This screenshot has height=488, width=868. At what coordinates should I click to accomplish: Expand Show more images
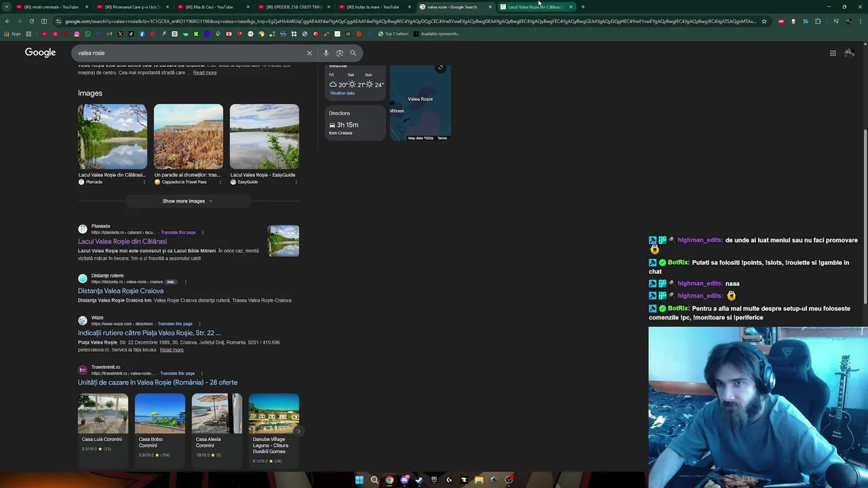[188, 201]
